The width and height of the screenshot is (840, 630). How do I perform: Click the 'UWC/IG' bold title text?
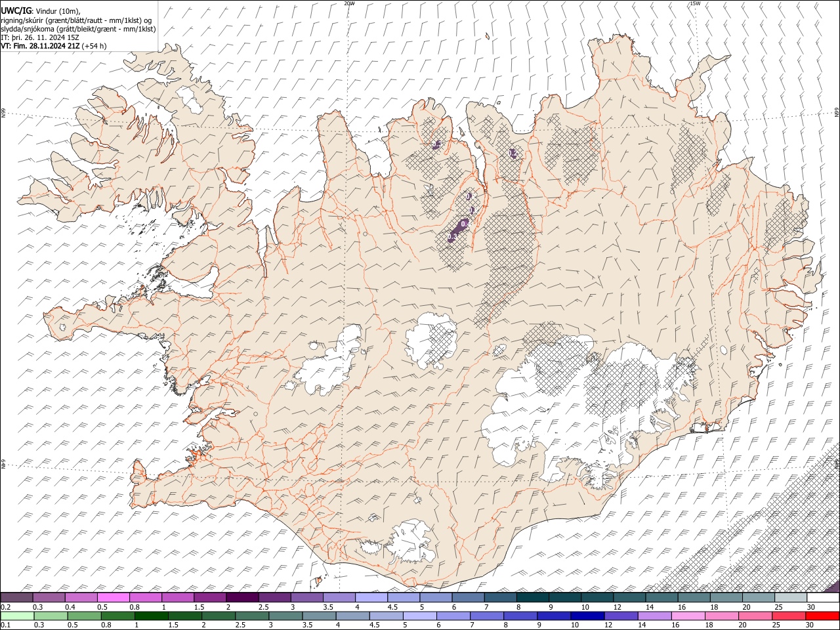pos(16,10)
